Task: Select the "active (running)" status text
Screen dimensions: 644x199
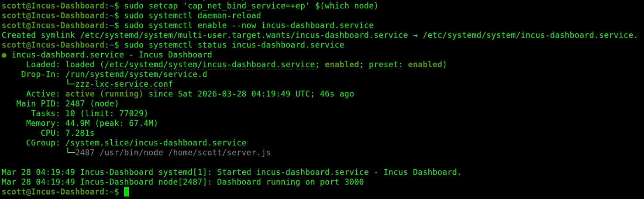Action: click(104, 94)
